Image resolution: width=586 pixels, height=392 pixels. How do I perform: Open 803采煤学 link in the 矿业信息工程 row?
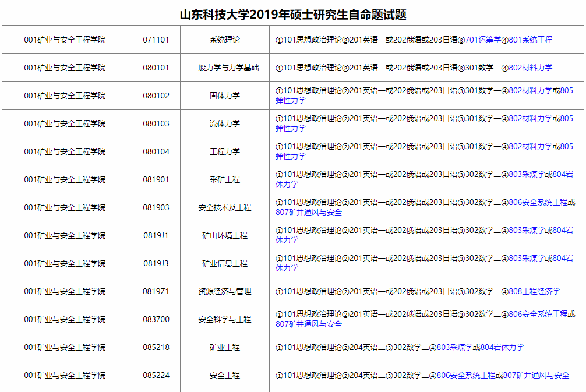(x=527, y=258)
